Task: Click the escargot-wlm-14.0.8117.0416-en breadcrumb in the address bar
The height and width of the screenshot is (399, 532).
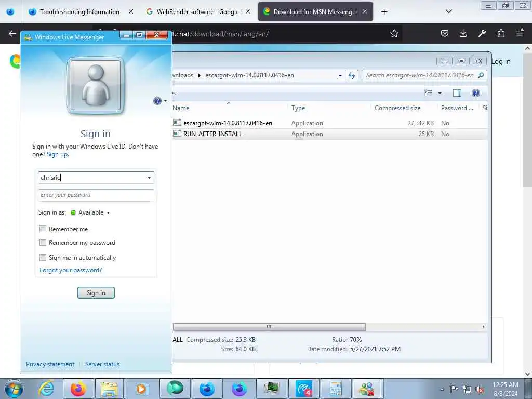Action: (x=249, y=75)
